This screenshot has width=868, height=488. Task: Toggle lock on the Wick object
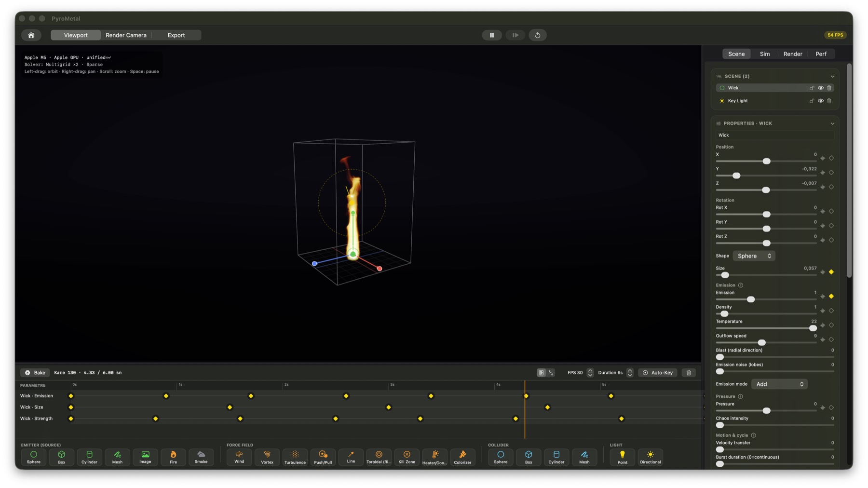click(x=812, y=88)
